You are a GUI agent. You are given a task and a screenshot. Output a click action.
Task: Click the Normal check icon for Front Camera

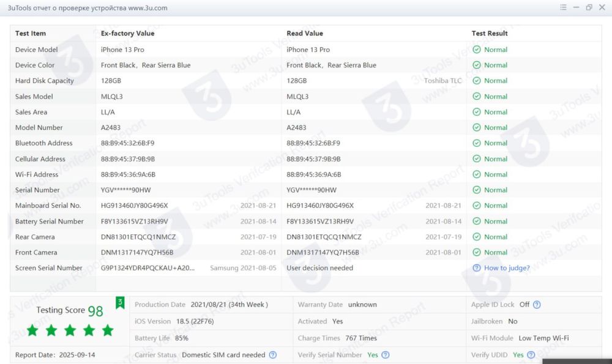(477, 253)
